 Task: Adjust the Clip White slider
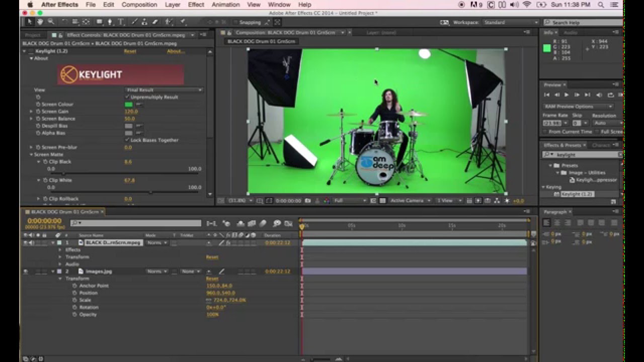point(150,192)
